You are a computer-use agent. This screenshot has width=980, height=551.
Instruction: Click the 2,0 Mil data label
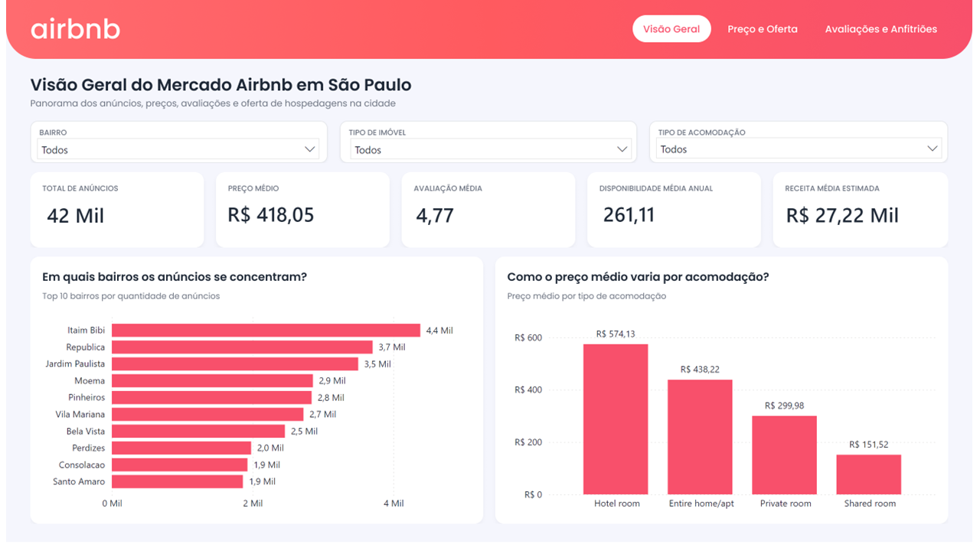tap(269, 448)
